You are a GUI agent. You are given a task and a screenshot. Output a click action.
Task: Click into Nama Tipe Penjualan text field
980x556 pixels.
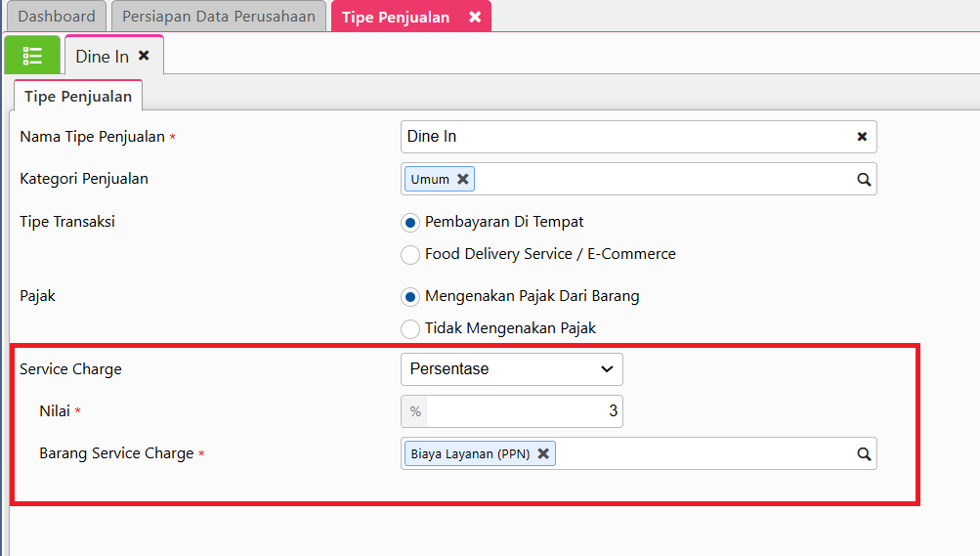(625, 137)
